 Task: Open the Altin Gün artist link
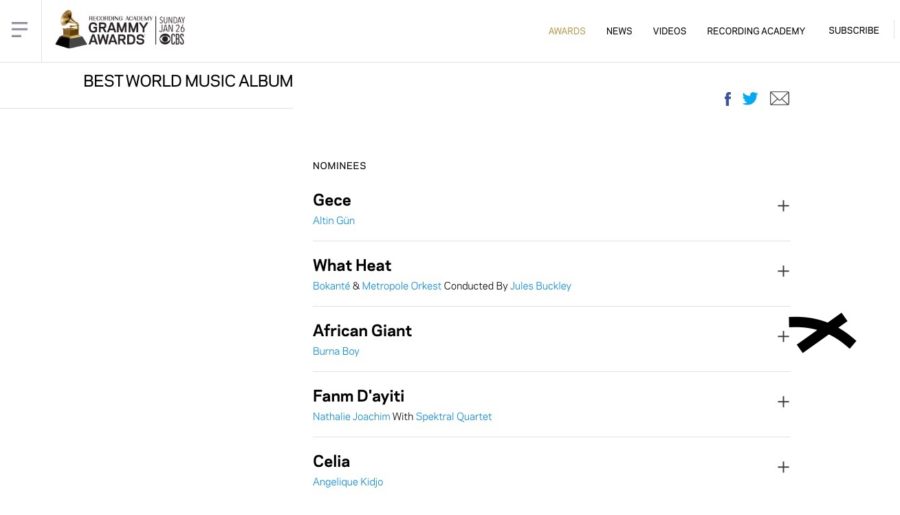tap(334, 221)
